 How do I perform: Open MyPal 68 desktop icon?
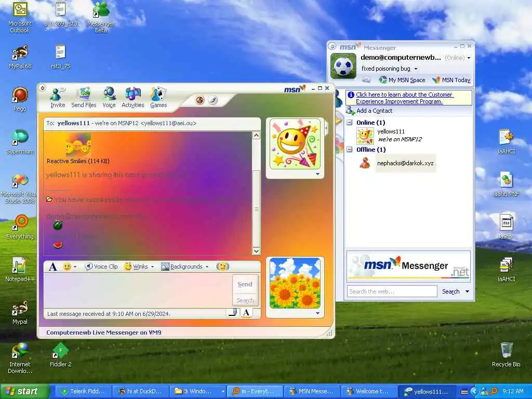[20, 57]
